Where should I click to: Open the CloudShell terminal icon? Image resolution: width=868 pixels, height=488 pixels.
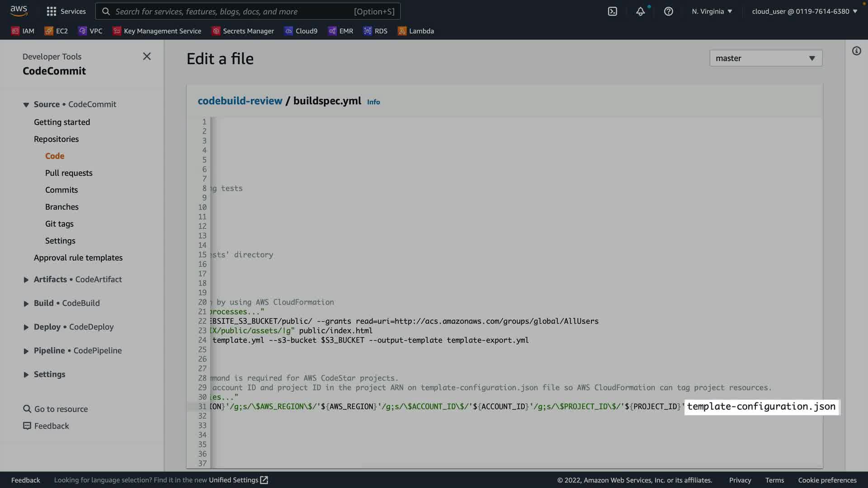coord(612,11)
